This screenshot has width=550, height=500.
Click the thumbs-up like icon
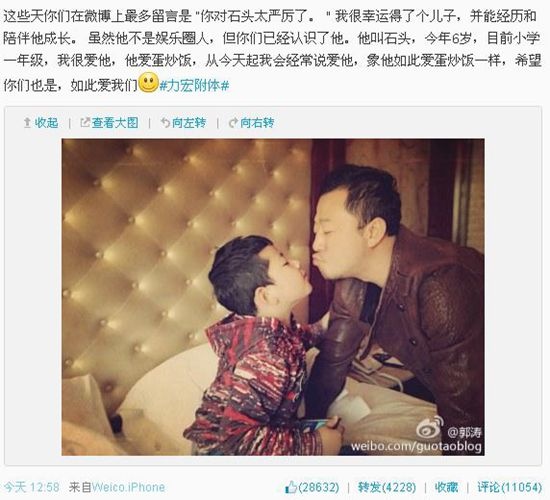[x=291, y=487]
